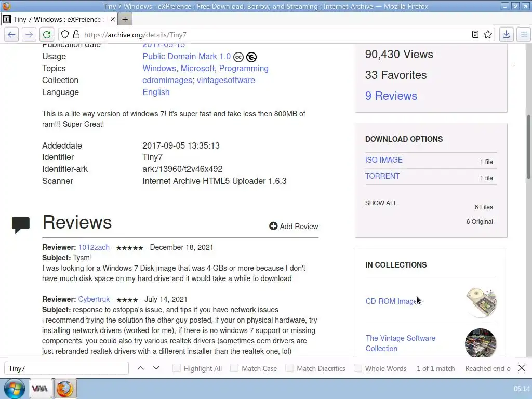The width and height of the screenshot is (532, 399).
Task: Click the Vintage Software Collection thumbnail
Action: 481,343
